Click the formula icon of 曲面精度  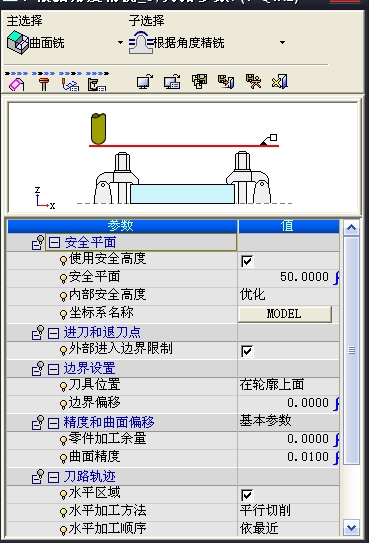[x=336, y=457]
